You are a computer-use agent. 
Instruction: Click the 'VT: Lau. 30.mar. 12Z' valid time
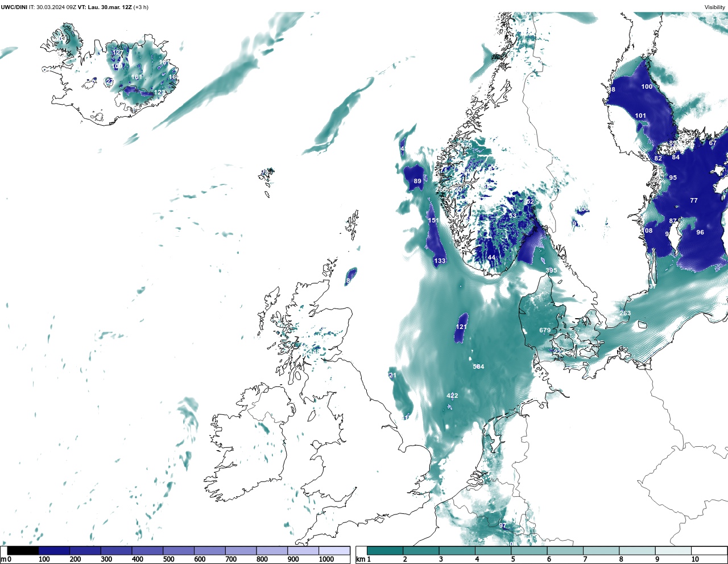[x=106, y=7]
